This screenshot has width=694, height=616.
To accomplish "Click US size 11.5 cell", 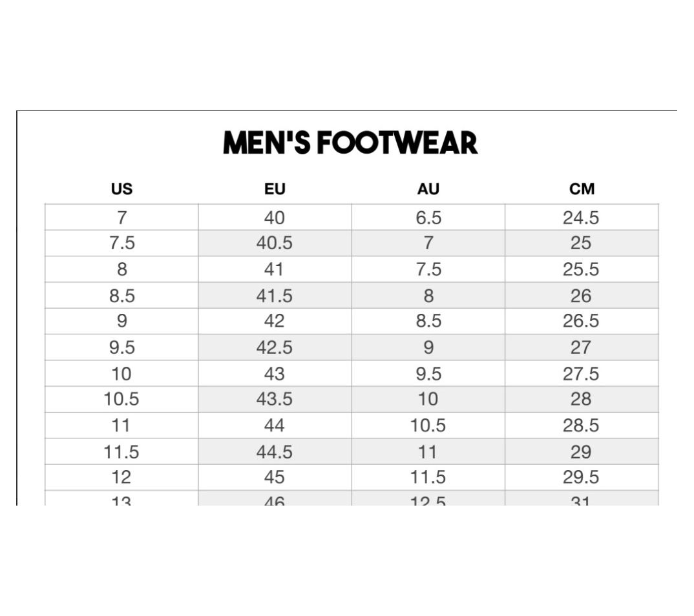I will (x=121, y=452).
